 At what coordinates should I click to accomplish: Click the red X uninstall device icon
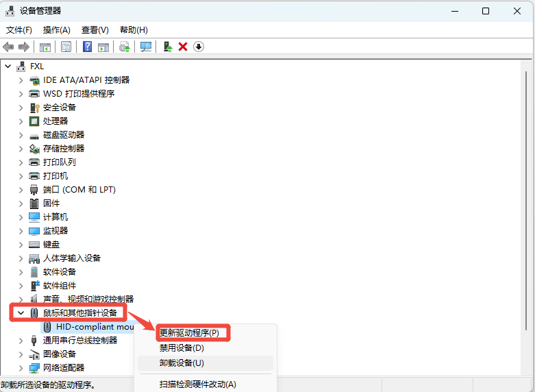pyautogui.click(x=183, y=47)
